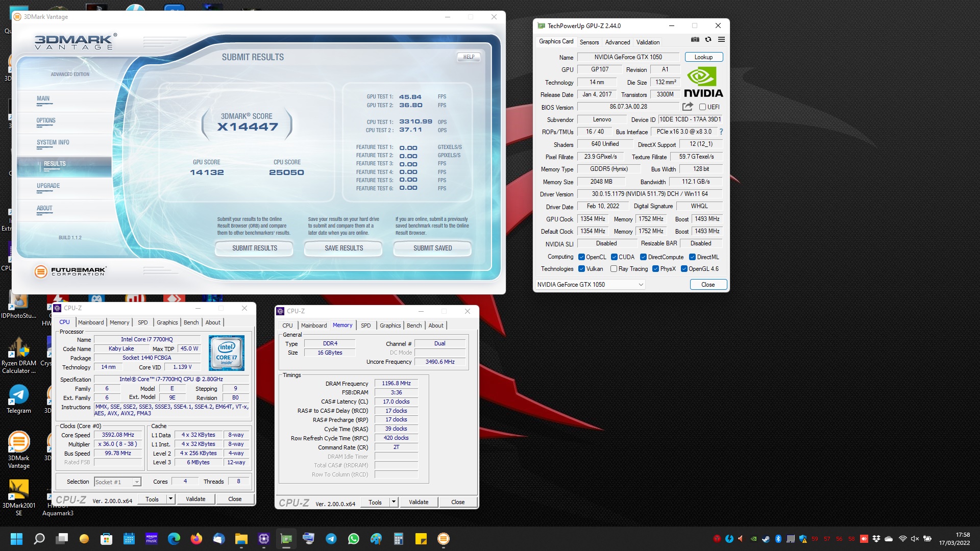Click the Core Speed value in CPU-Z

(x=118, y=435)
